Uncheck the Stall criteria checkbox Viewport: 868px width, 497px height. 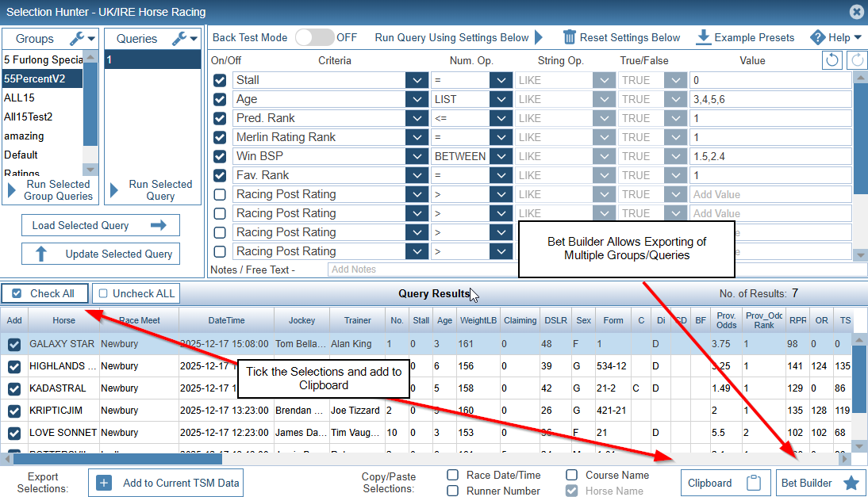click(x=220, y=80)
